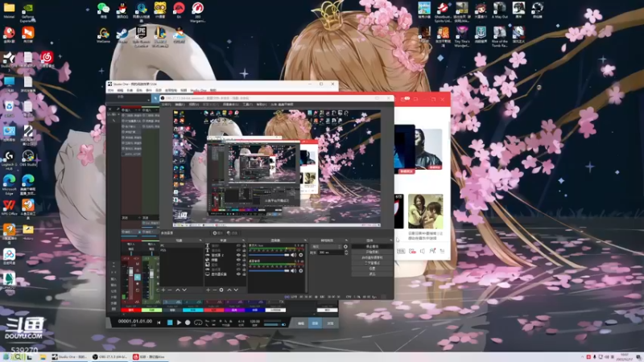The height and width of the screenshot is (362, 644).
Task: Click 停止推流 button in OBS Controls
Action: point(372,247)
